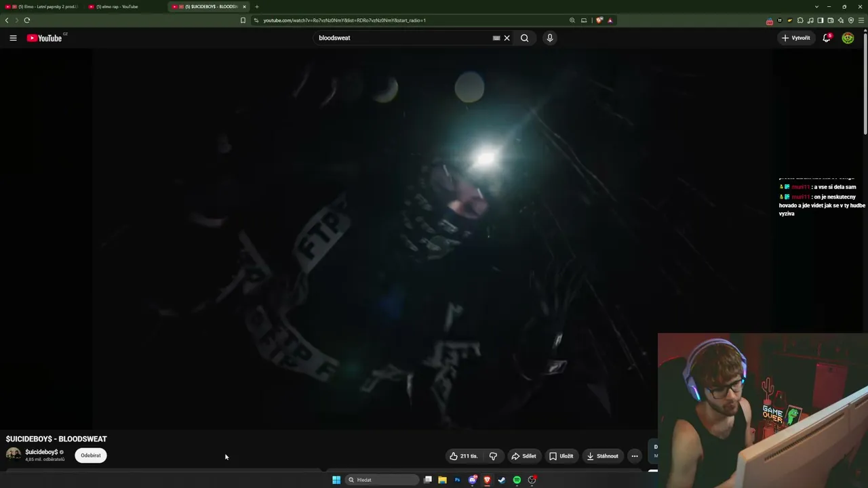Open Steam from the taskbar
Screen dimensions: 868x488
tap(502, 480)
